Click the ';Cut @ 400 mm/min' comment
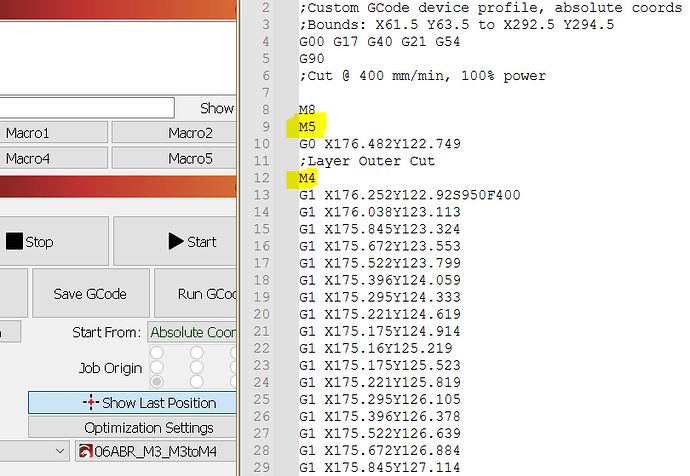690x476 pixels. click(x=422, y=76)
